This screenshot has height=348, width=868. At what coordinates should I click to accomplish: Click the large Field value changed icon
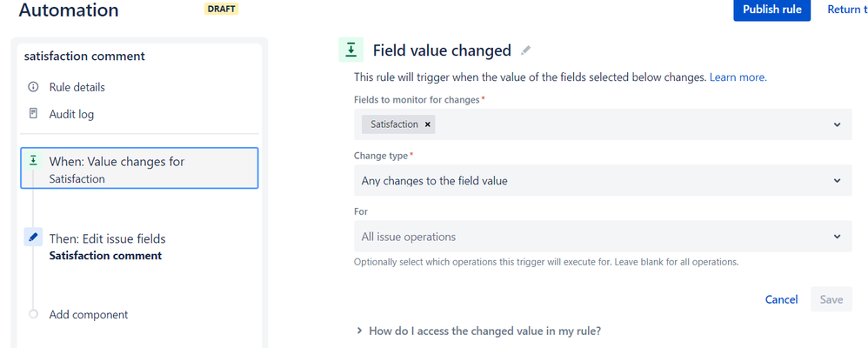pyautogui.click(x=351, y=50)
